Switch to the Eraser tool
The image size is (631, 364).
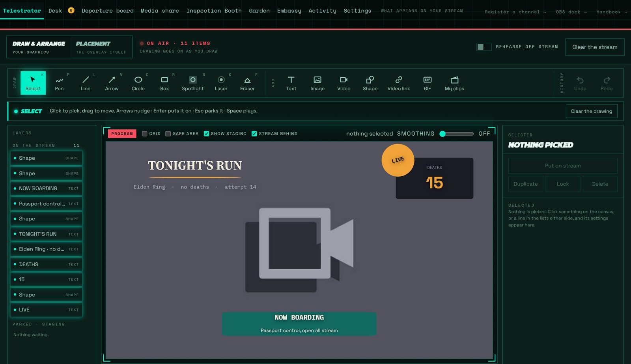click(x=247, y=83)
